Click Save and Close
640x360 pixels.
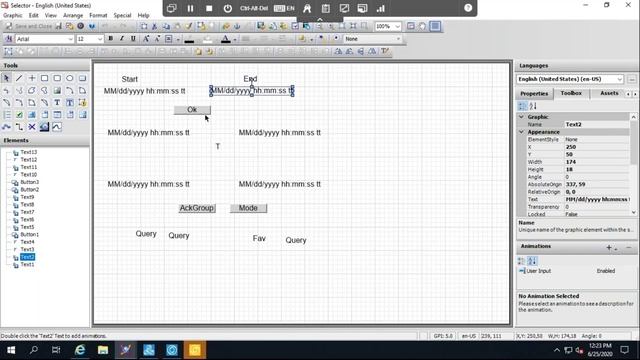pos(29,26)
